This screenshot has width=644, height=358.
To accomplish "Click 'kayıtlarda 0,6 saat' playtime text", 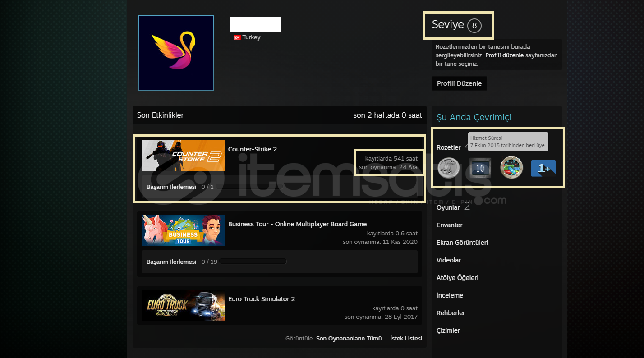I will [x=392, y=233].
